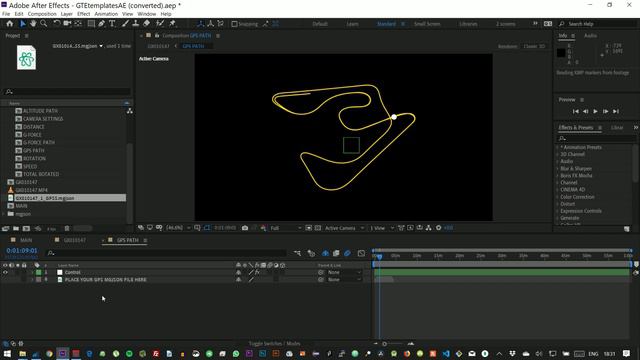
Task: Delete selected project item with trash icon
Action: [x=67, y=229]
